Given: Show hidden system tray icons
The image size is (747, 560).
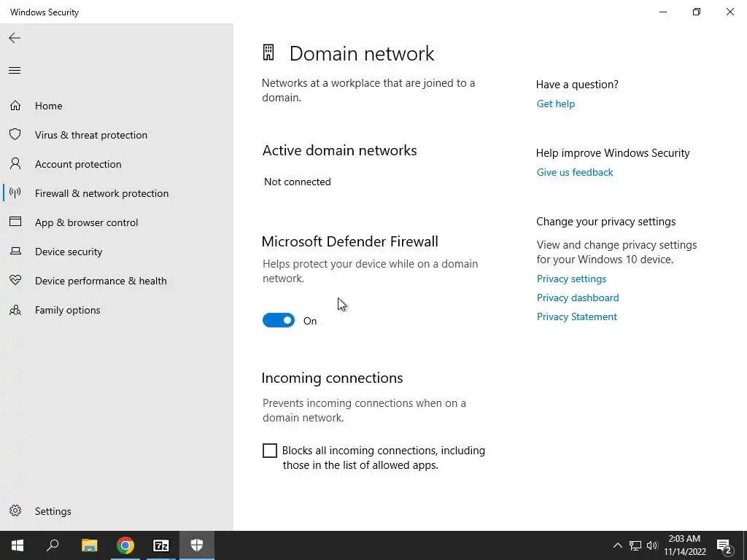Looking at the screenshot, I should click(x=617, y=545).
